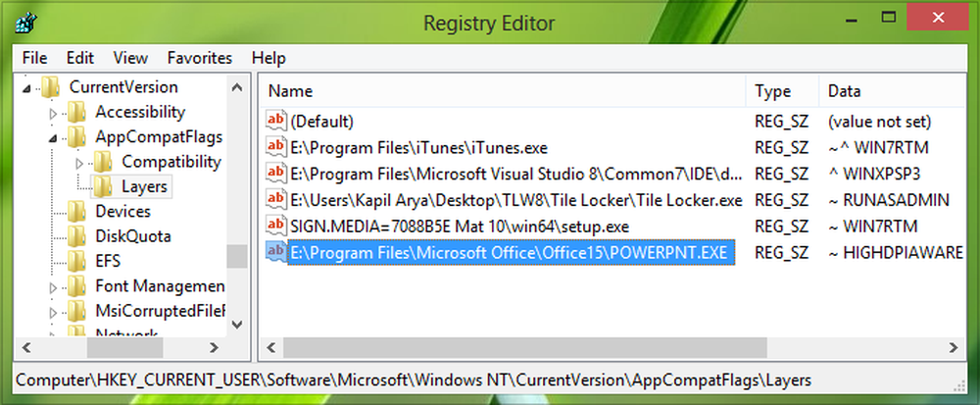Click the string icon beside the POWERPNT.EXE entry
This screenshot has height=405, width=980.
tap(275, 252)
